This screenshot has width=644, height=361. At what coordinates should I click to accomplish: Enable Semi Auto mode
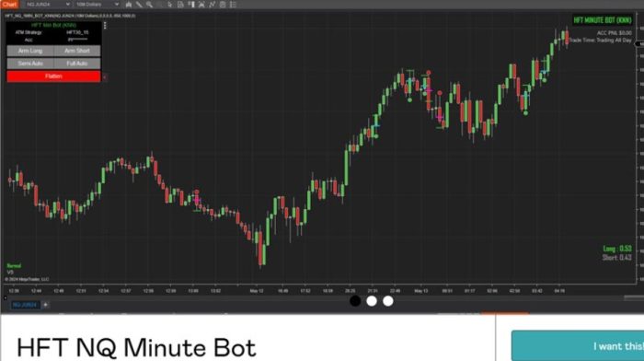[x=30, y=64]
